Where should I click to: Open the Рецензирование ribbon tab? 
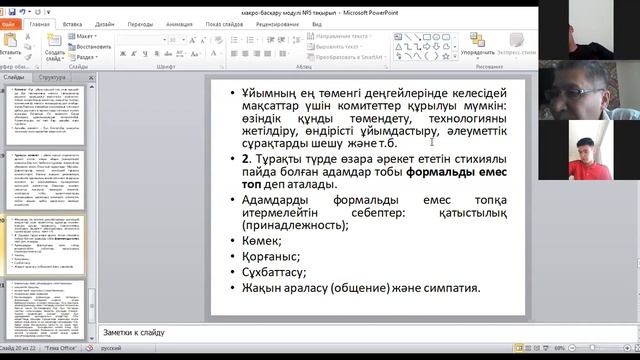[x=277, y=24]
